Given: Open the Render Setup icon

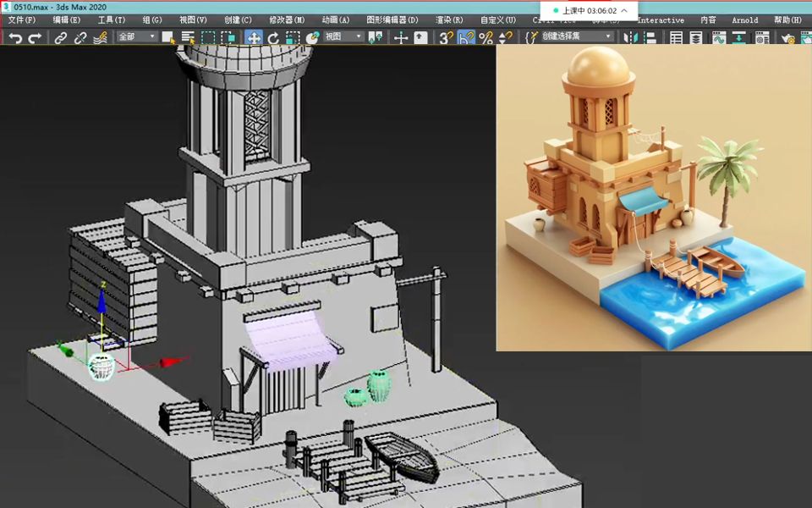Looking at the screenshot, I should 787,36.
